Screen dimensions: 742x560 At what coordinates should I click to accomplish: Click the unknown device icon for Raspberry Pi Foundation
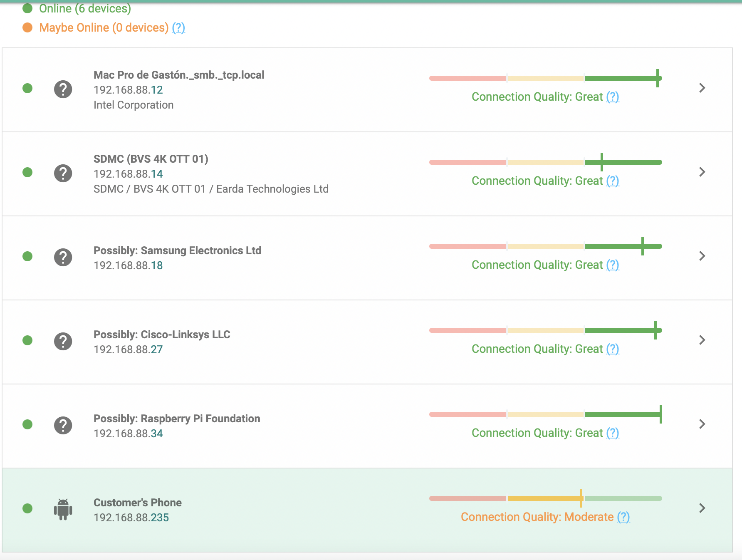coord(63,425)
